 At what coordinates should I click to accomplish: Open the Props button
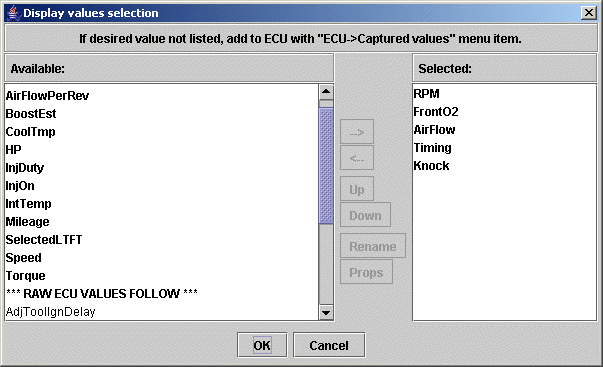pos(366,272)
